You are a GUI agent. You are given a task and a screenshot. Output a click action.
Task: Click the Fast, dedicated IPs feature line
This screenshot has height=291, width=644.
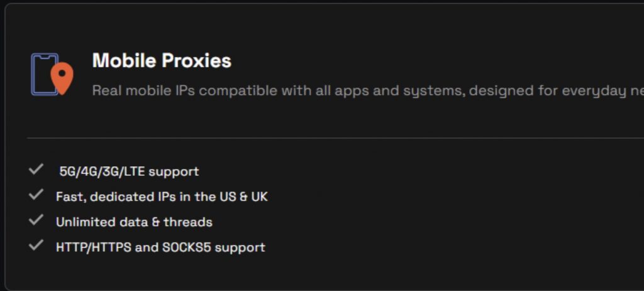(162, 197)
